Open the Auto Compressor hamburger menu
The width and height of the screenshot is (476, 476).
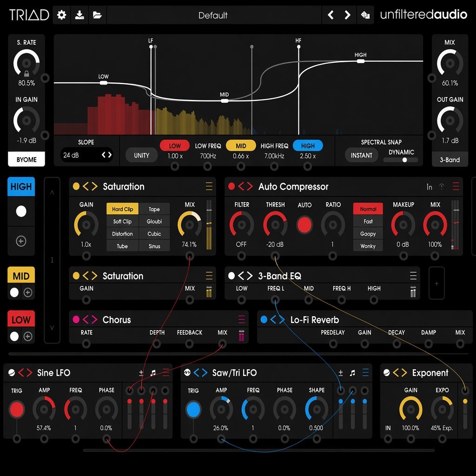(456, 186)
